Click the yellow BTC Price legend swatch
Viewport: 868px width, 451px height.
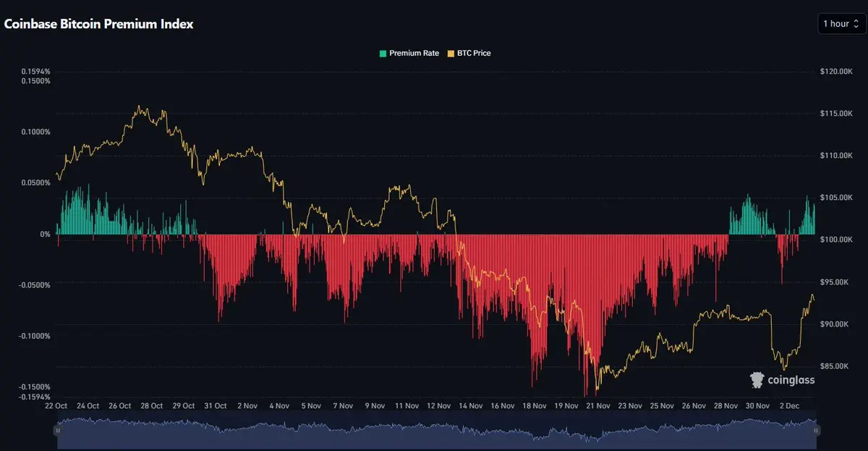[x=452, y=53]
